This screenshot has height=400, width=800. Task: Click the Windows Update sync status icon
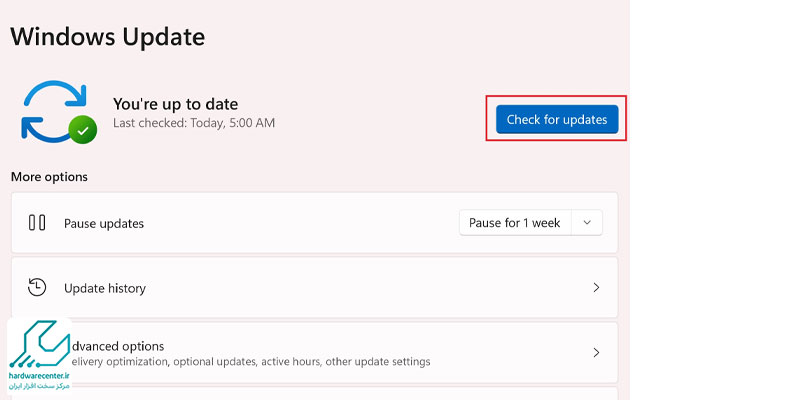click(x=59, y=111)
